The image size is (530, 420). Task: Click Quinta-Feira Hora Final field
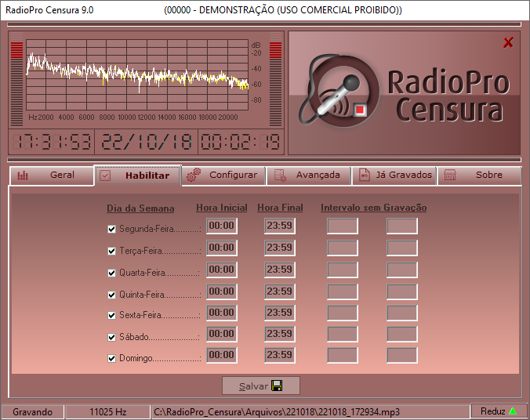pos(280,291)
